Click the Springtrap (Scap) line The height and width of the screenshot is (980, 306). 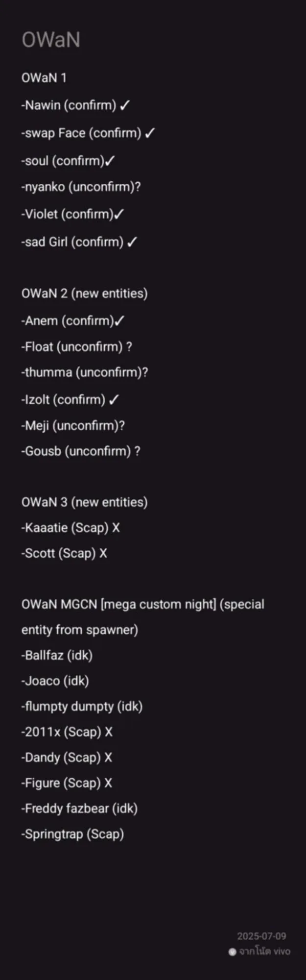pos(72,834)
